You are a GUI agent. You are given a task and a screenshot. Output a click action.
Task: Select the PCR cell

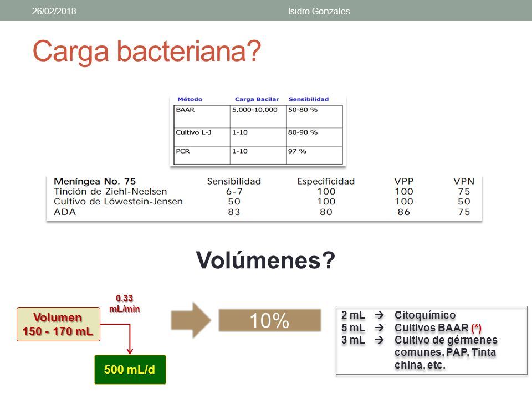click(202, 155)
